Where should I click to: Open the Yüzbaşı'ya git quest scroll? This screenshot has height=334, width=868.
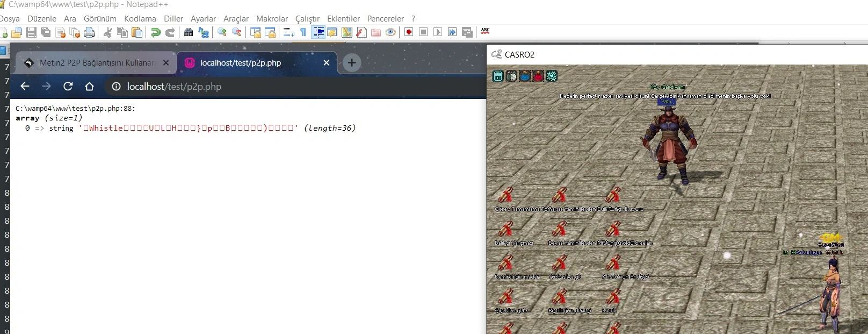tap(559, 262)
